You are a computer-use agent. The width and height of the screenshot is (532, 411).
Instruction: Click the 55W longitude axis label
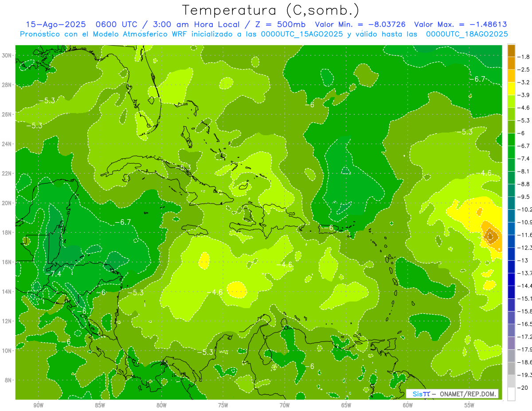(469, 405)
